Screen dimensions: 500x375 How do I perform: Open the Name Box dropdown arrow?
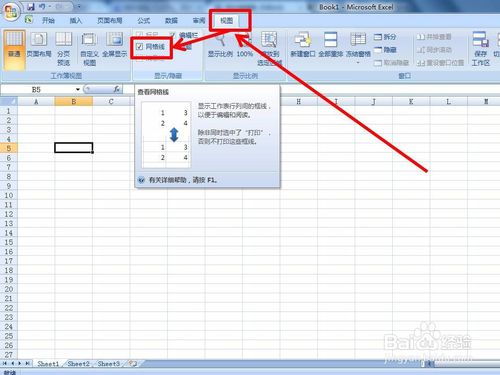click(x=78, y=89)
